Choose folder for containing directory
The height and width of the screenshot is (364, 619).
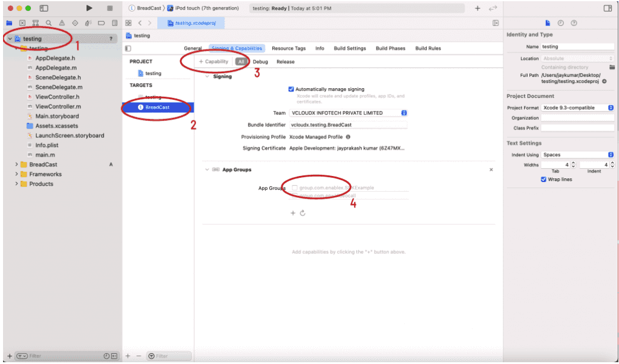tap(612, 67)
